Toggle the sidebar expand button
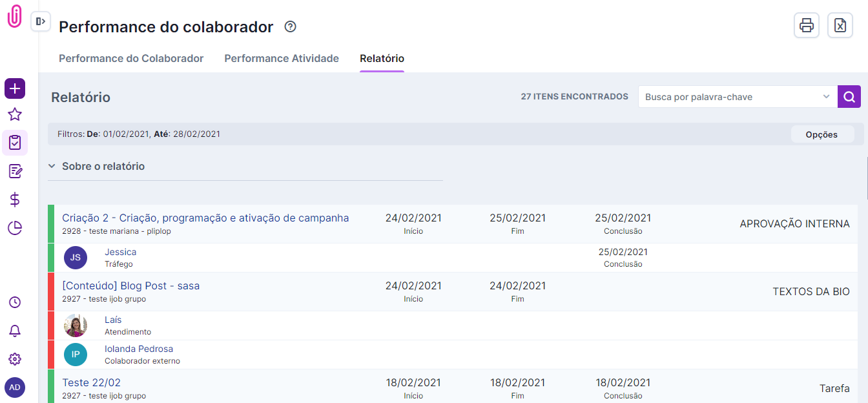 tap(41, 21)
